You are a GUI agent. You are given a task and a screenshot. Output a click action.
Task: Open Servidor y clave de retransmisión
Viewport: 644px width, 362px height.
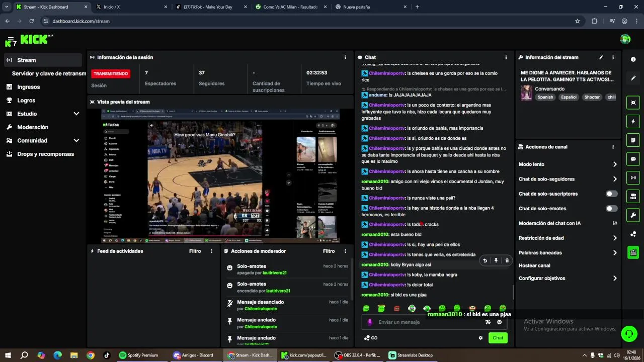[49, 73]
